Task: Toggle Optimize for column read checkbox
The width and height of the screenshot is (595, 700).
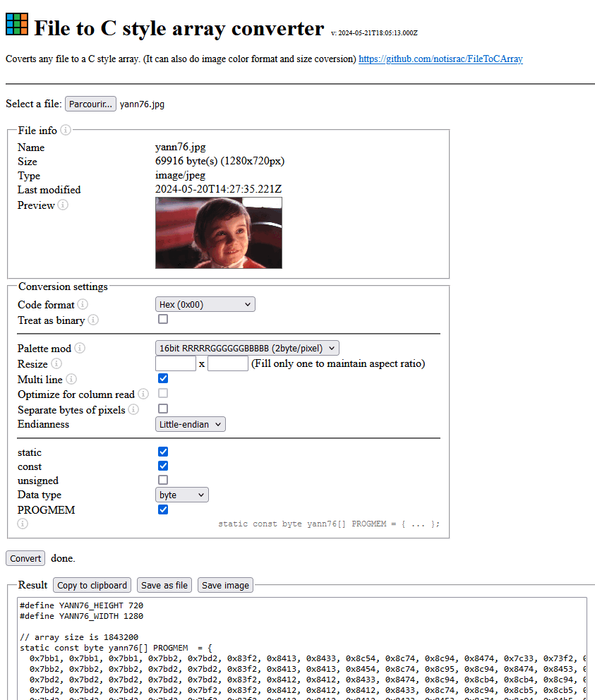Action: (163, 393)
